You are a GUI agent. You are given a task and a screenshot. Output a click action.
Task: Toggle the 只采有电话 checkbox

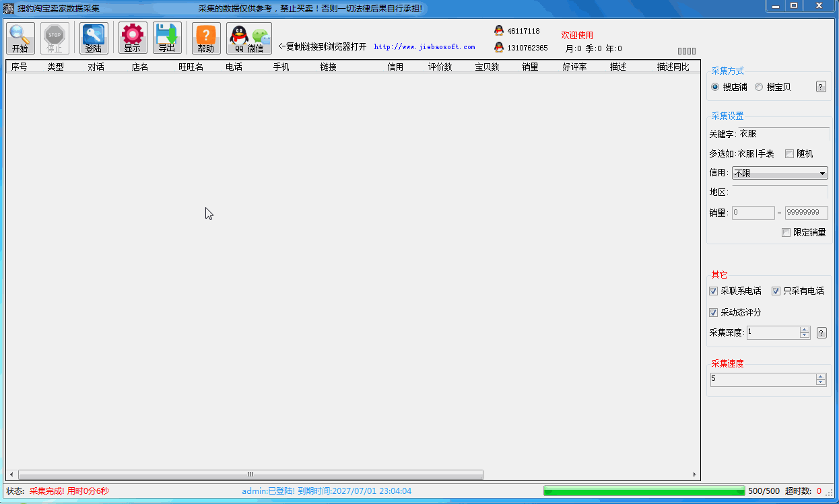pos(776,291)
